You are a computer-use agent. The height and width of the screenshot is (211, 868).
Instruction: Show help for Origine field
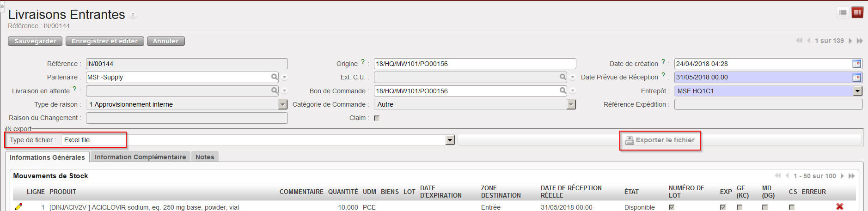click(363, 61)
